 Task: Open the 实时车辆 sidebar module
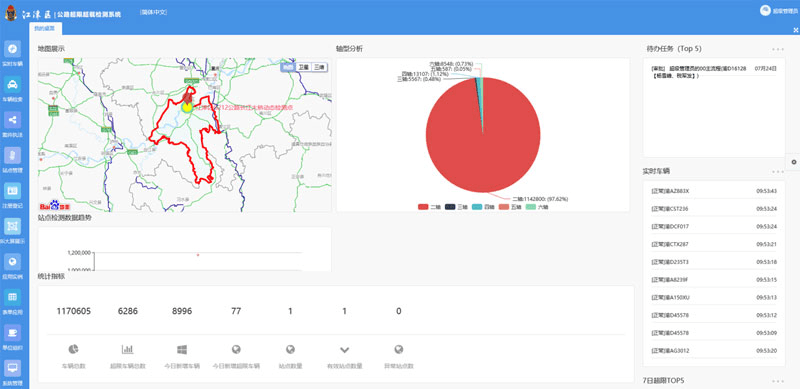click(13, 54)
